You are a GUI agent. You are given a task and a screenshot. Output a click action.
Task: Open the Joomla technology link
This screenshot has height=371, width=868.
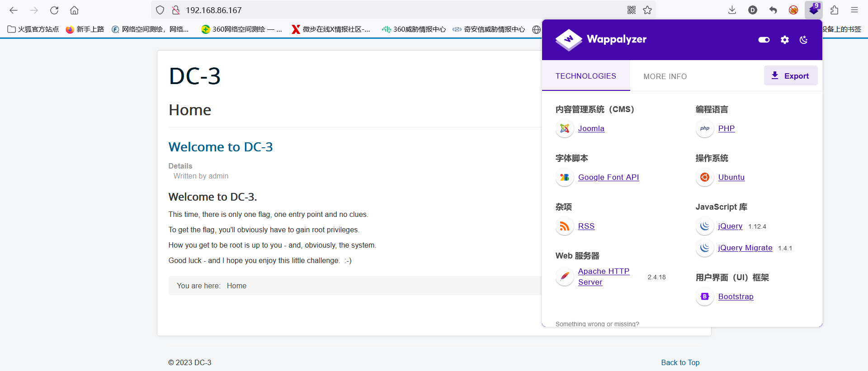591,128
